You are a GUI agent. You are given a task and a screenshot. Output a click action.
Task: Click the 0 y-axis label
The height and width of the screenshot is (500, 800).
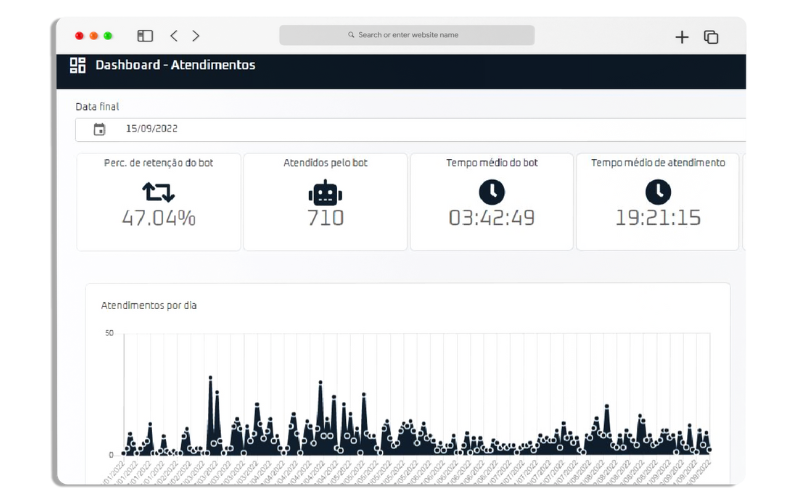[x=111, y=455]
